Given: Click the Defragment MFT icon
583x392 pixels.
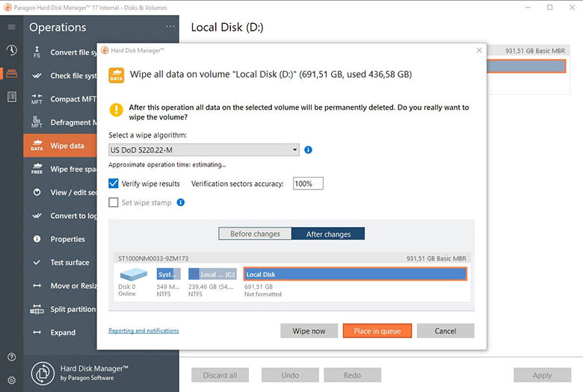Looking at the screenshot, I should pos(37,122).
